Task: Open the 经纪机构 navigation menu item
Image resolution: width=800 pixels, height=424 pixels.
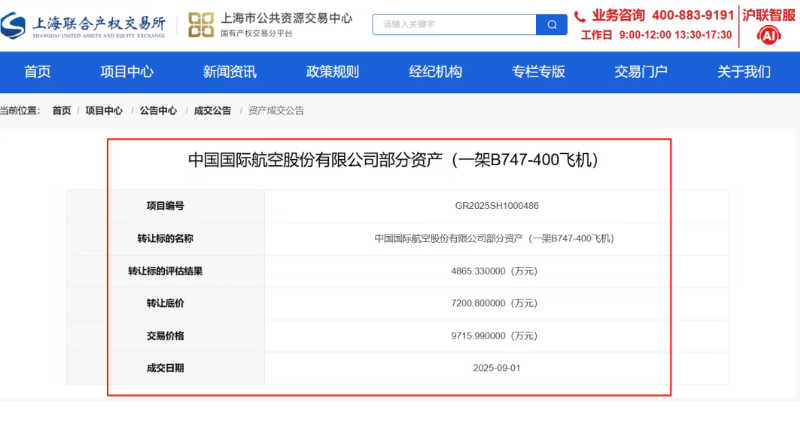Action: click(x=435, y=72)
